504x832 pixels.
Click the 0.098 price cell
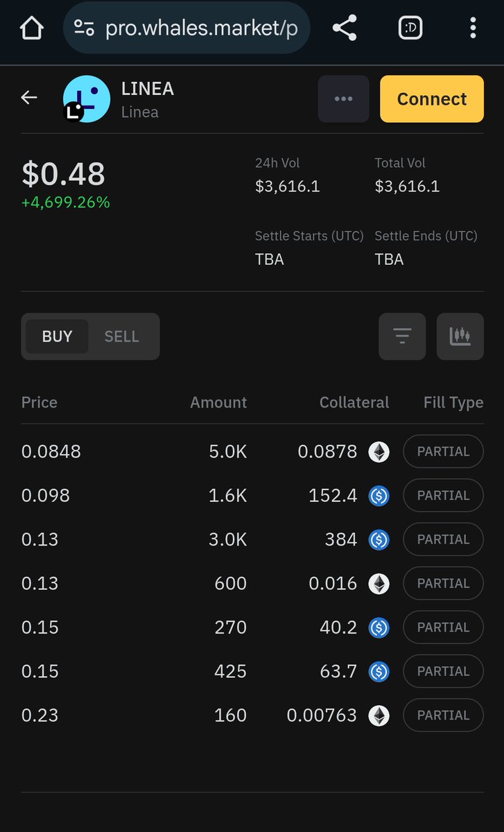pyautogui.click(x=46, y=496)
